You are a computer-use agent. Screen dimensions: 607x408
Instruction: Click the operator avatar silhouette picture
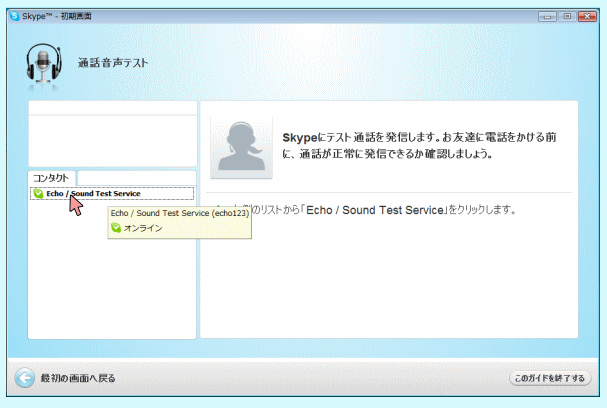241,148
